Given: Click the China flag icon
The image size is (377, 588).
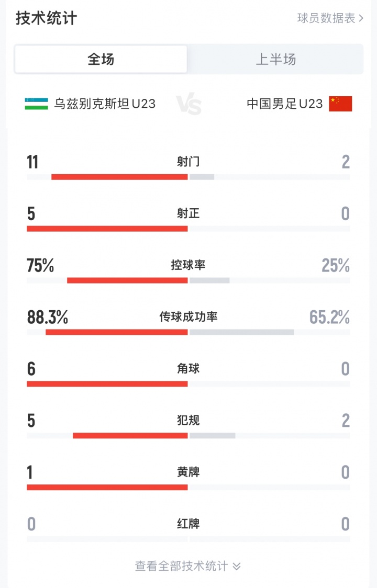Looking at the screenshot, I should (340, 104).
